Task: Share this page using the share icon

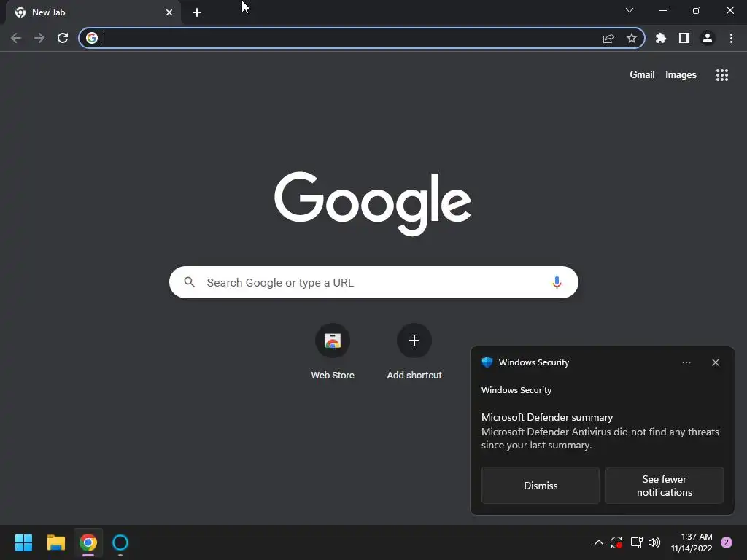Action: [608, 38]
